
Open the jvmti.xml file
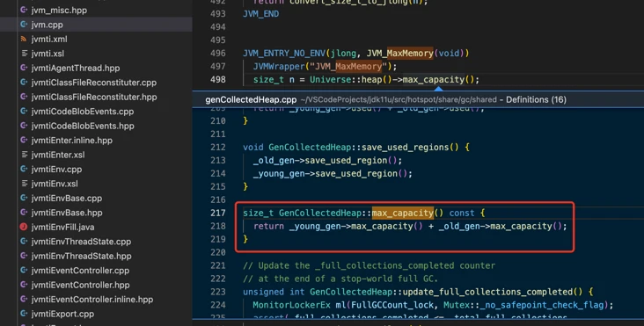tap(49, 39)
